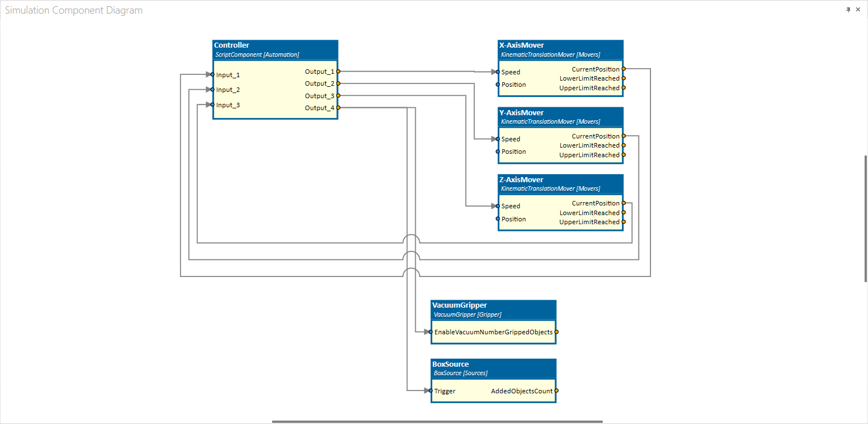Screen dimensions: 868x424
Task: Click ScriptComponent [Automation] subtitle
Action: pyautogui.click(x=257, y=54)
